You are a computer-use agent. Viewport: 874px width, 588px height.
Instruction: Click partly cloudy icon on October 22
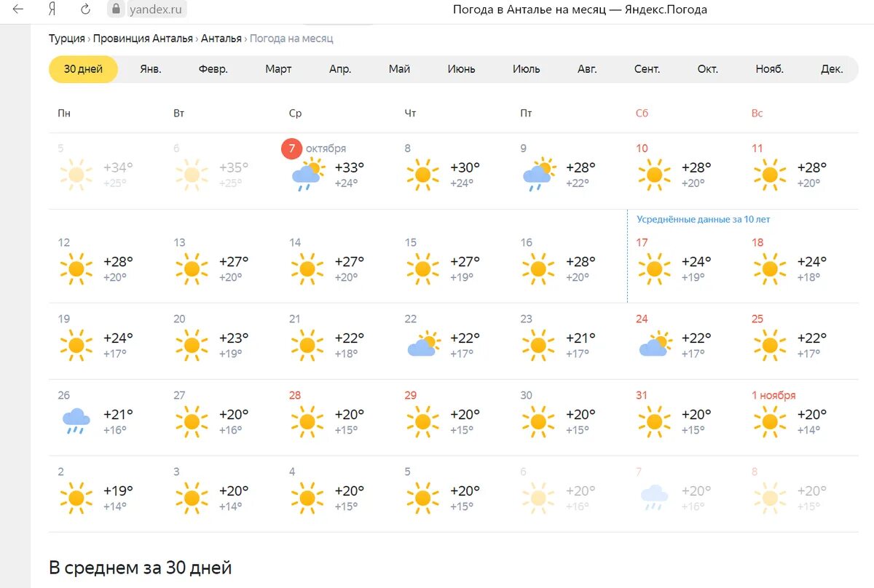(423, 344)
